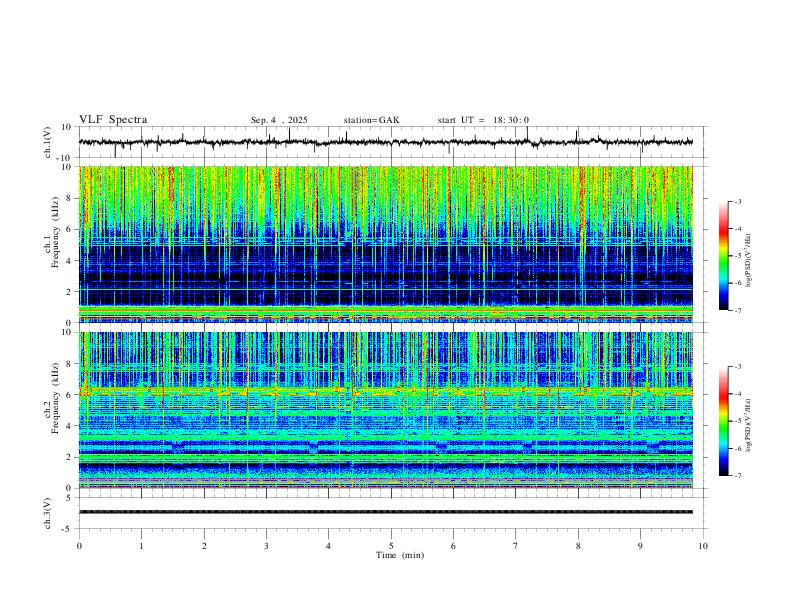Click "-4" on the ch.2 color scale
Viewport: 792px width, 612px height.
coord(737,394)
